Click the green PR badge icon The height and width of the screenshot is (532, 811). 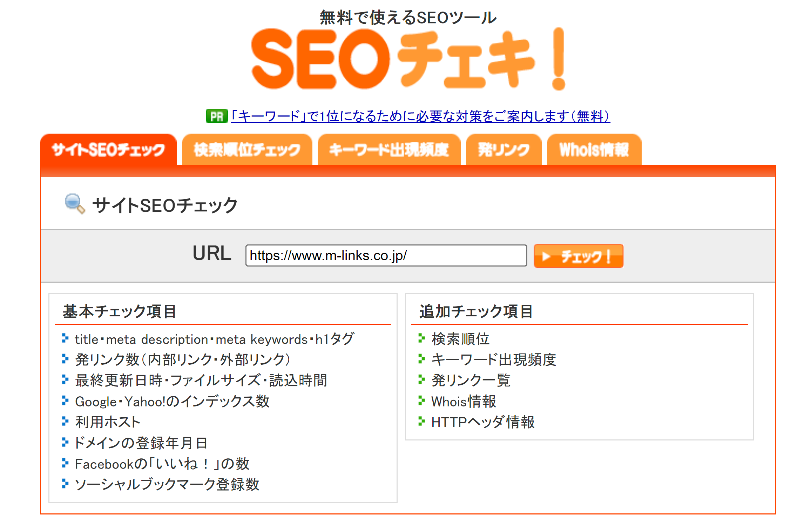pos(217,116)
